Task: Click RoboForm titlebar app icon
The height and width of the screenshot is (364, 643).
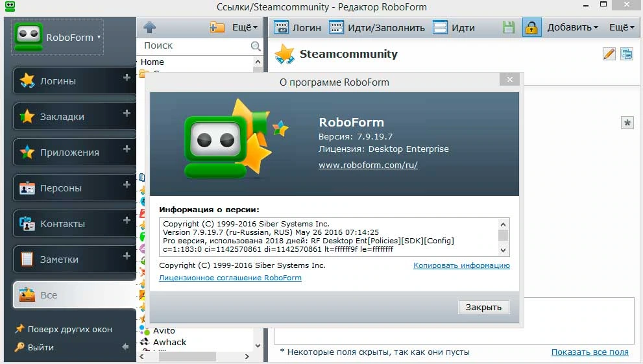Action: (x=10, y=6)
